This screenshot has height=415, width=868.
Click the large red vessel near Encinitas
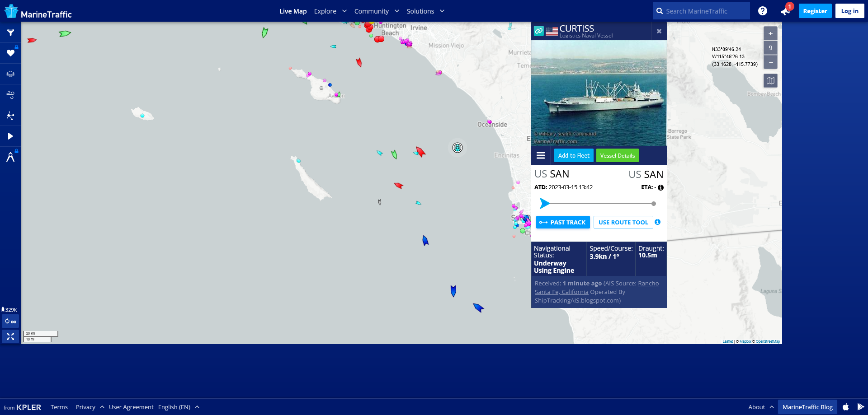click(x=420, y=152)
